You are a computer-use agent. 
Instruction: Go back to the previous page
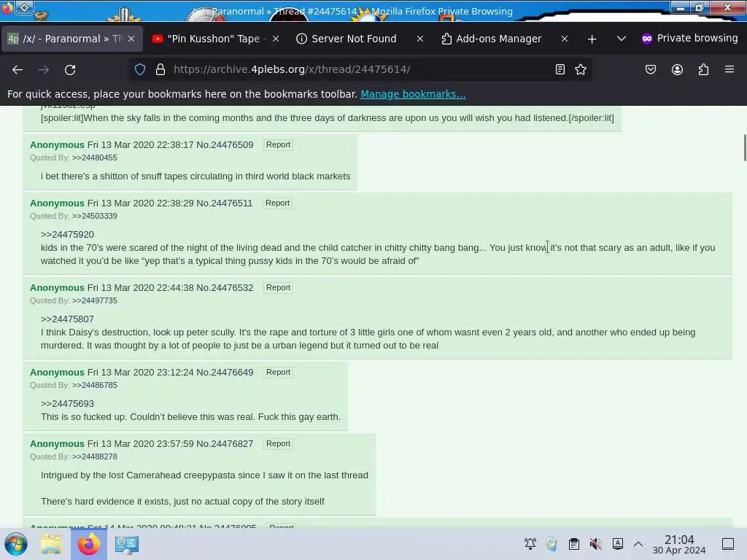(x=18, y=69)
